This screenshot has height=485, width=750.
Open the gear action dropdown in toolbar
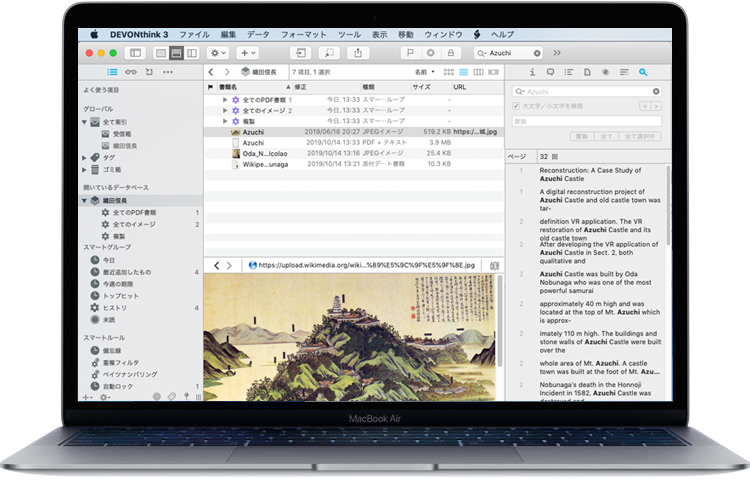click(218, 53)
